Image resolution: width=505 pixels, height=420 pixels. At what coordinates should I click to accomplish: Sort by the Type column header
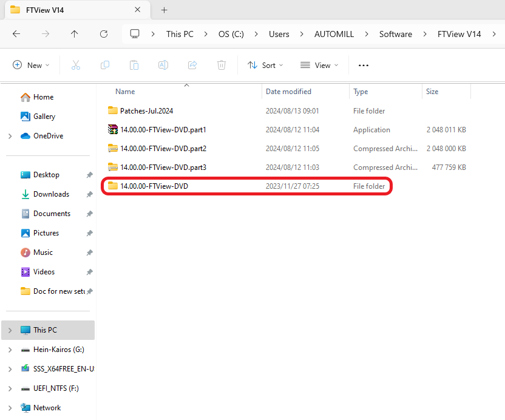[361, 92]
